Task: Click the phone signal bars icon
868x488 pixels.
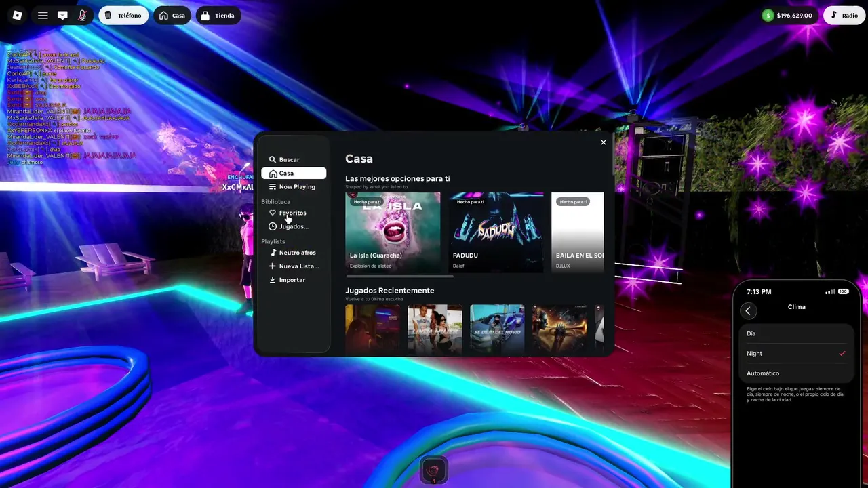Action: (x=830, y=292)
